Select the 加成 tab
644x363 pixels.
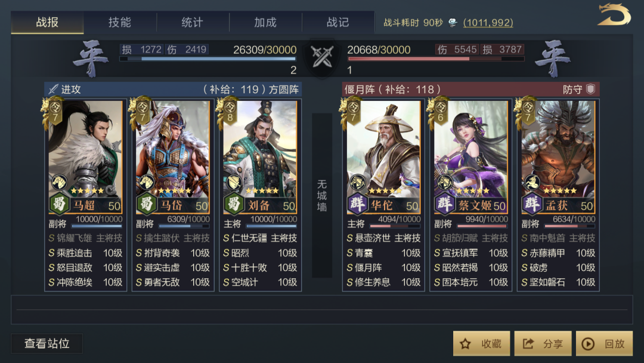265,22
